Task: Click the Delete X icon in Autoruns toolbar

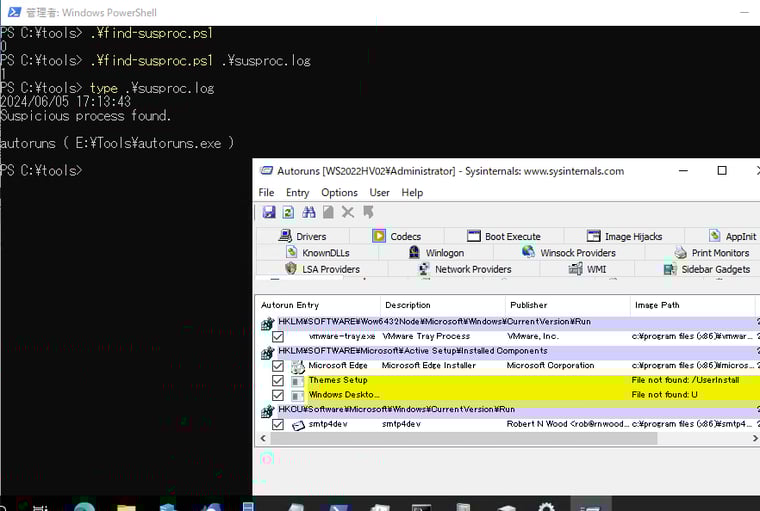Action: (x=348, y=212)
